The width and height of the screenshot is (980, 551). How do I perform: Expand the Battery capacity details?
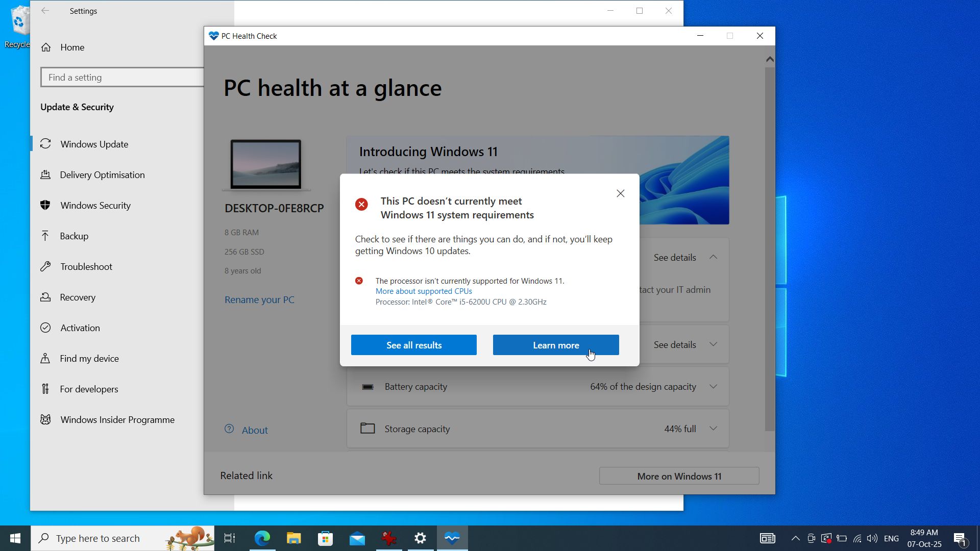(x=713, y=386)
